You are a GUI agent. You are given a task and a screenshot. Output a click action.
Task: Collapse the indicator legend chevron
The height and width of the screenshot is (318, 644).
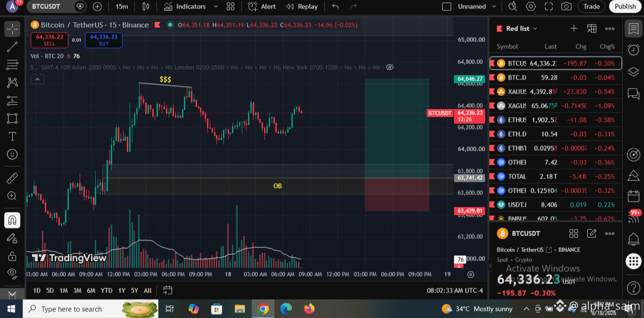[x=37, y=79]
